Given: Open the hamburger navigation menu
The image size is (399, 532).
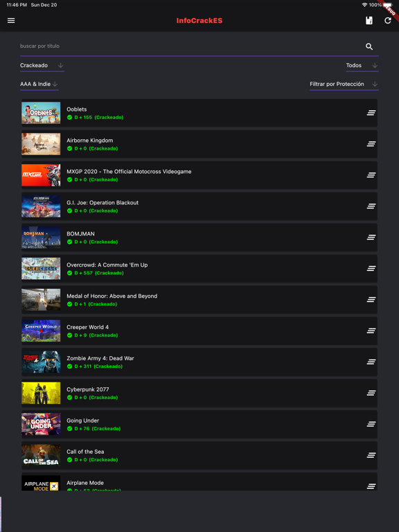Looking at the screenshot, I should (x=11, y=21).
